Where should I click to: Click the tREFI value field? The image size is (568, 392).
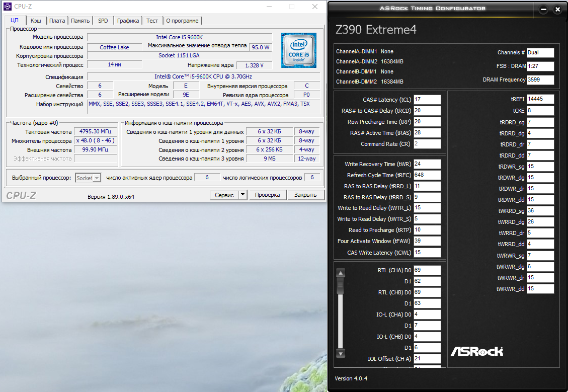tap(540, 99)
